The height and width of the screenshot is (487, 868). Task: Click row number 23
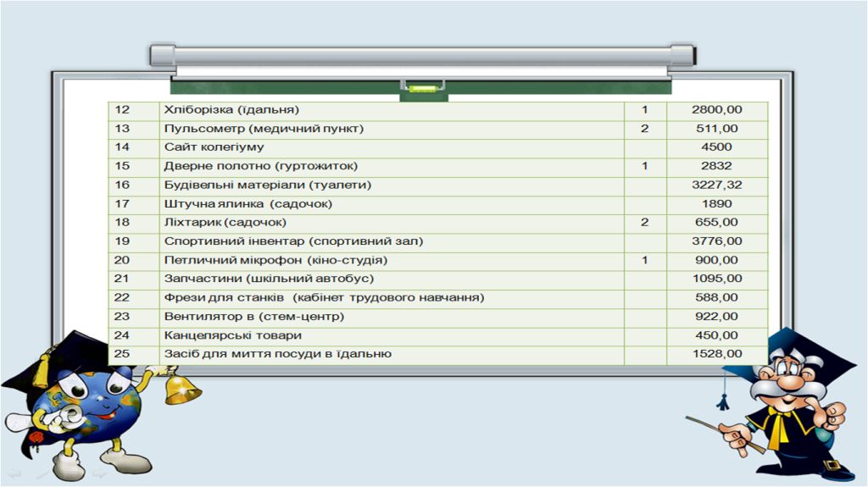pyautogui.click(x=122, y=317)
